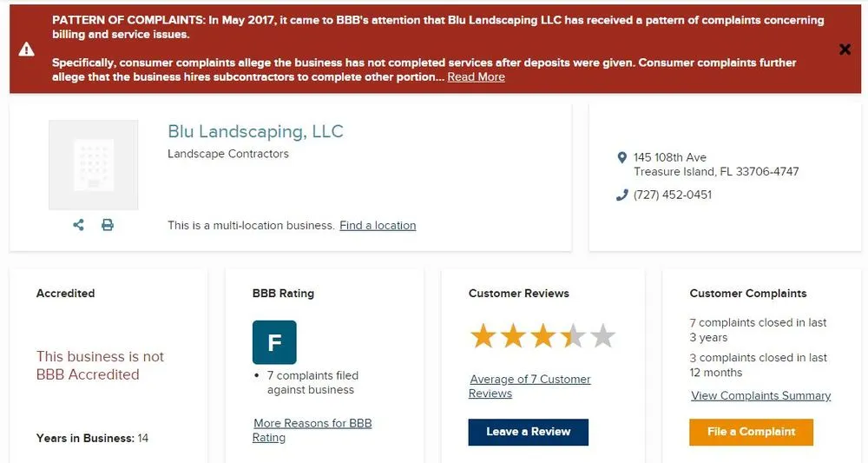This screenshot has width=868, height=463.
Task: Open the Find a location link
Action: [378, 226]
